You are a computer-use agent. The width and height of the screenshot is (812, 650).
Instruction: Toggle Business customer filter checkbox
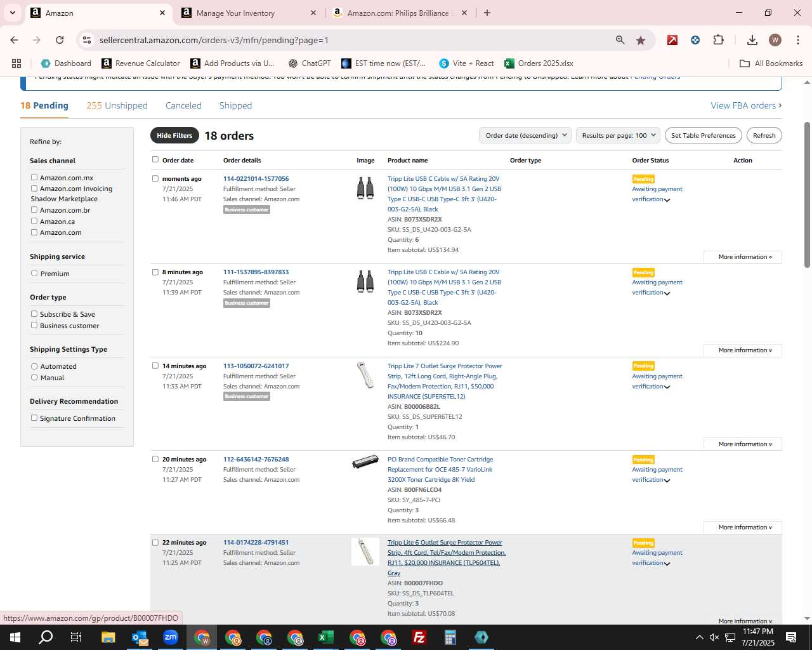point(34,325)
